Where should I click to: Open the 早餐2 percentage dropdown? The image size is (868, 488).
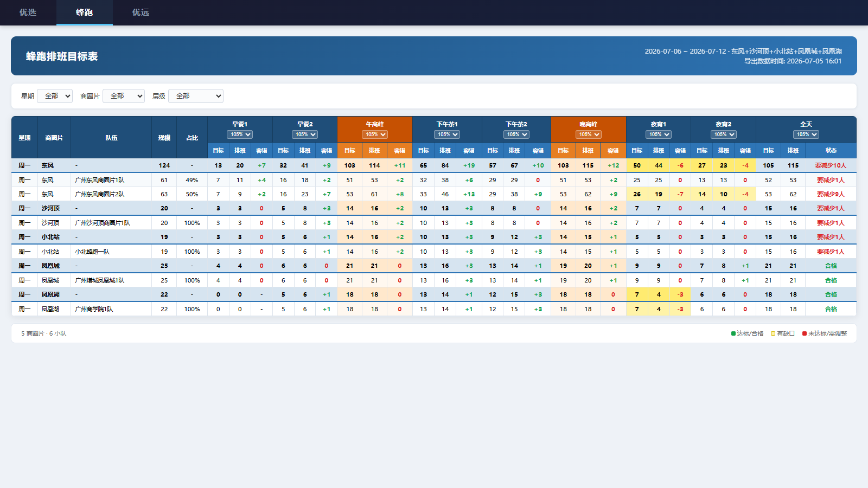click(x=305, y=134)
